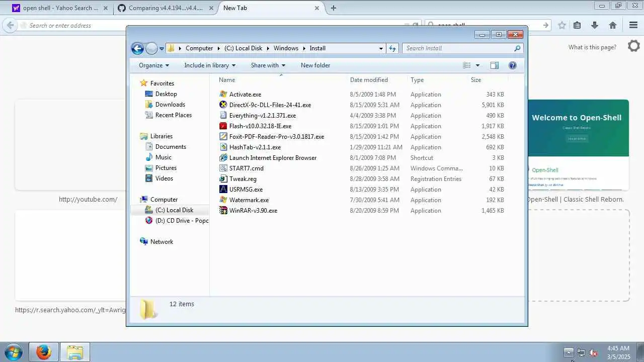Select the Flash-v10.0.32.18-IE.exe icon
Viewport: 644px width, 362px height.
point(223,126)
